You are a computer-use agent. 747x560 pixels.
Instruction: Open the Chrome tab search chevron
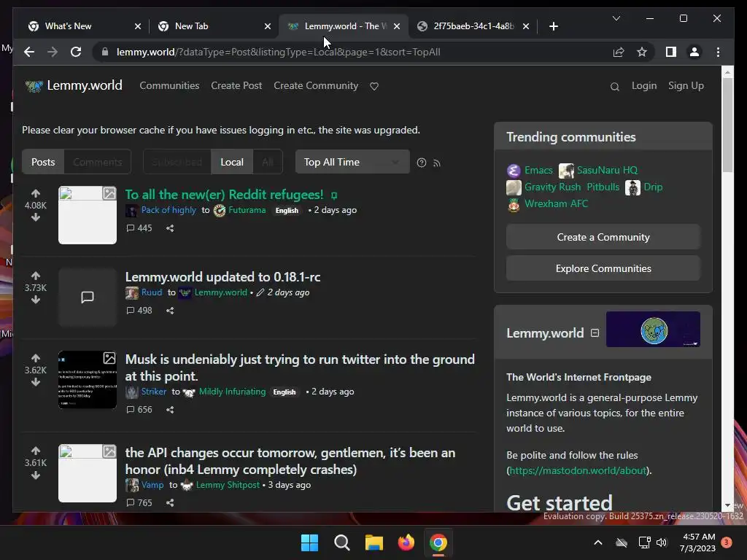pos(616,18)
